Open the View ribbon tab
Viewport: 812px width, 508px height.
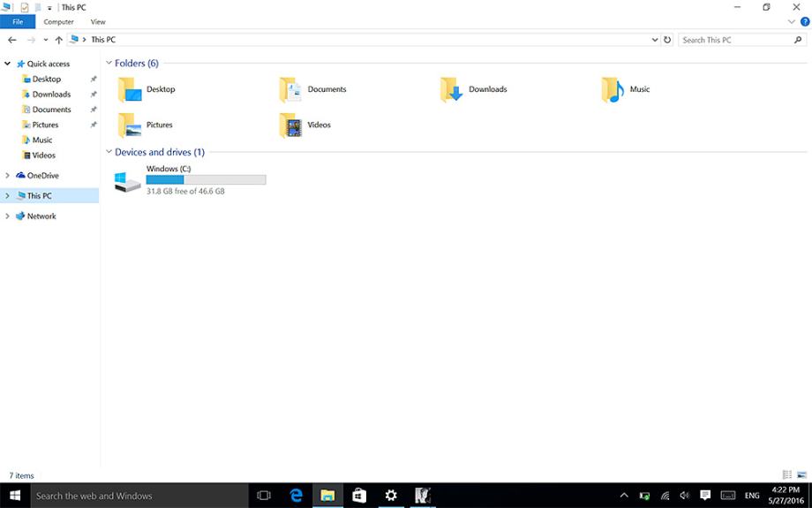98,22
